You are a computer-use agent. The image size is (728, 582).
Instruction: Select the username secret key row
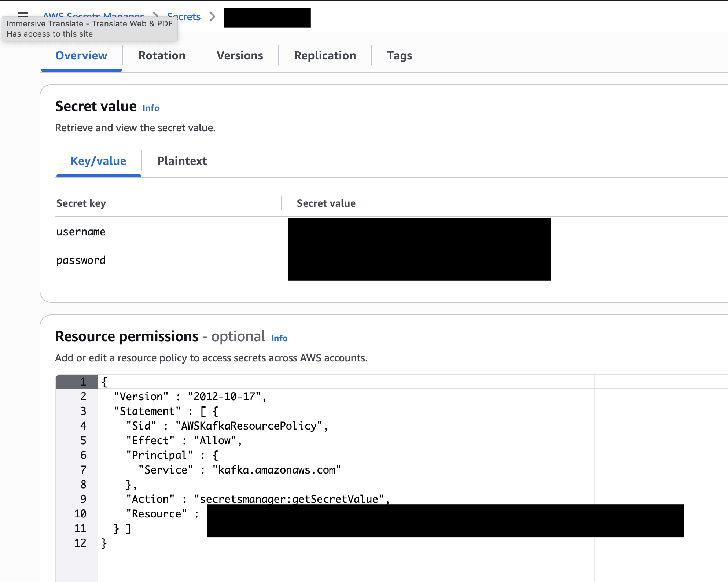(x=81, y=232)
